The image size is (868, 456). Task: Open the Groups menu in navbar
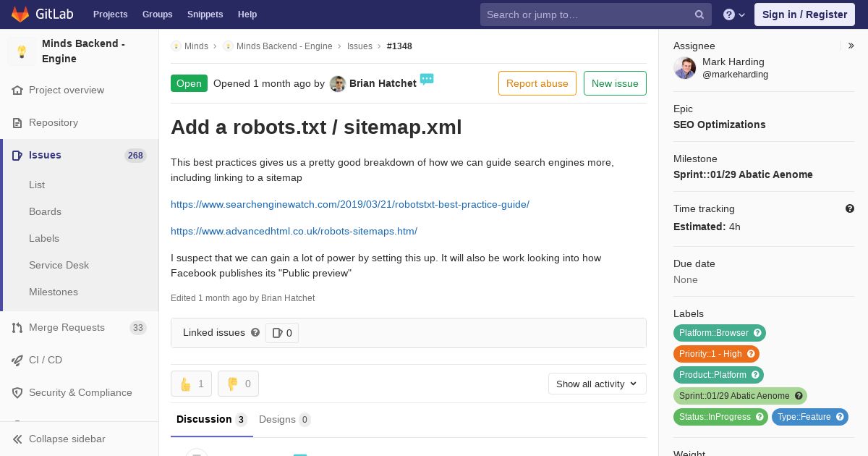157,14
